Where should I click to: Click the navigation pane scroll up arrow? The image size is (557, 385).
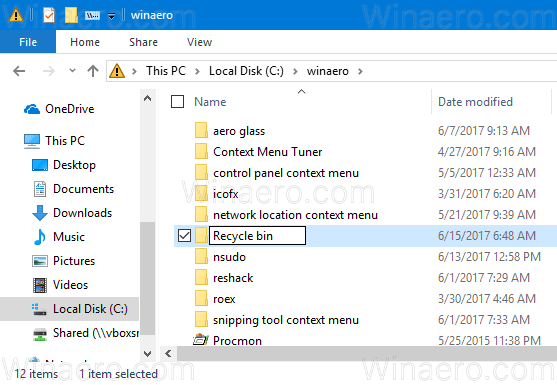(x=147, y=98)
